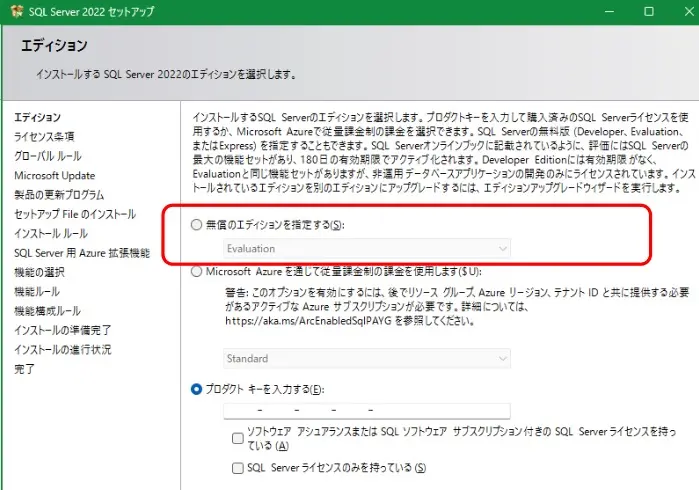Select セットアップ File のインストール step
Screen dimensions: 699x490
click(75, 214)
